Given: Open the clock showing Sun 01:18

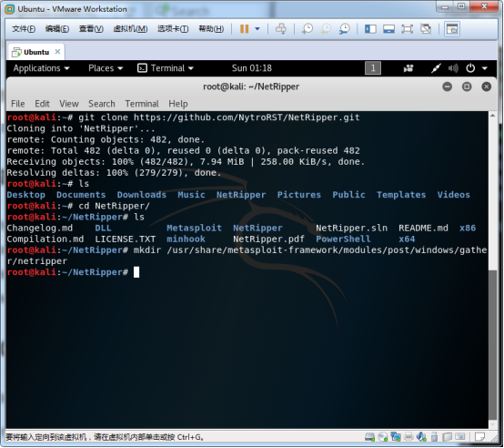Looking at the screenshot, I should point(252,68).
